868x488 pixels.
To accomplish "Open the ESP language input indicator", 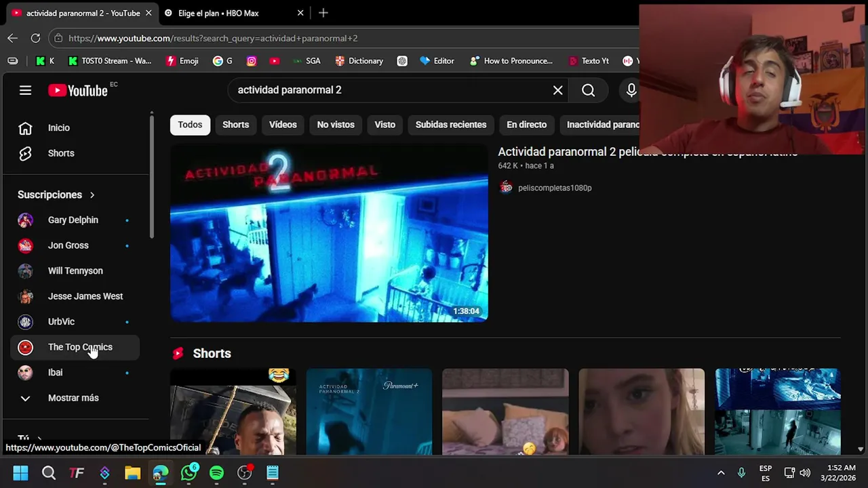I will coord(766,473).
